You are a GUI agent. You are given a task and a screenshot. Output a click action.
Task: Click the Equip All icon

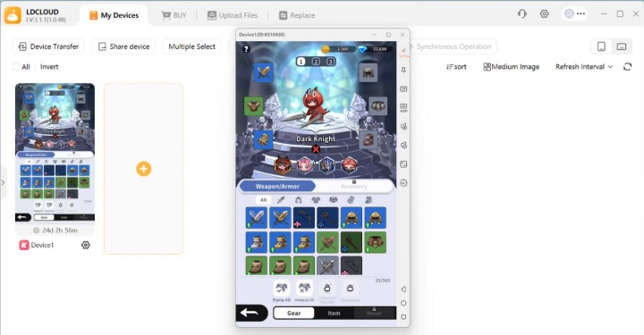[282, 289]
